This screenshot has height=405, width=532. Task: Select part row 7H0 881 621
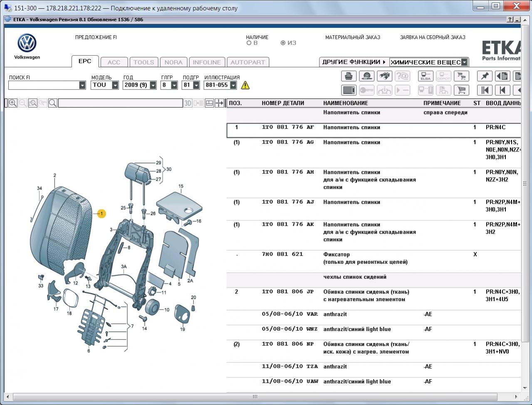(374, 262)
